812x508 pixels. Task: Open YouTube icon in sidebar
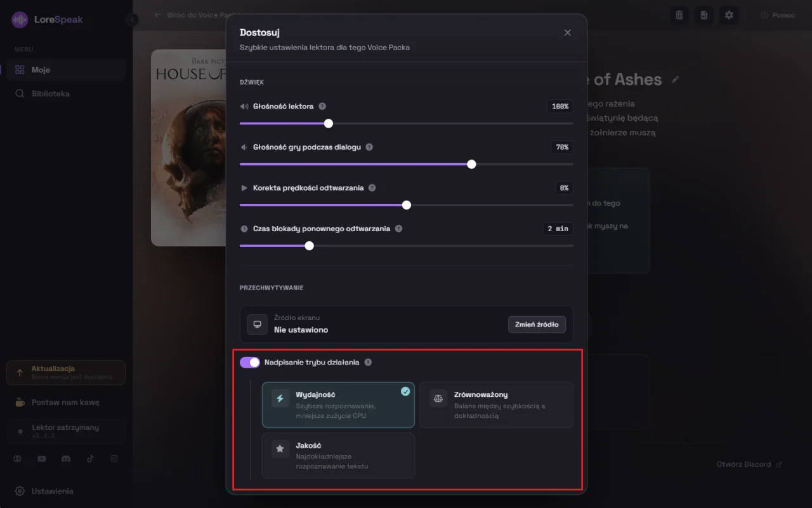[x=42, y=458]
